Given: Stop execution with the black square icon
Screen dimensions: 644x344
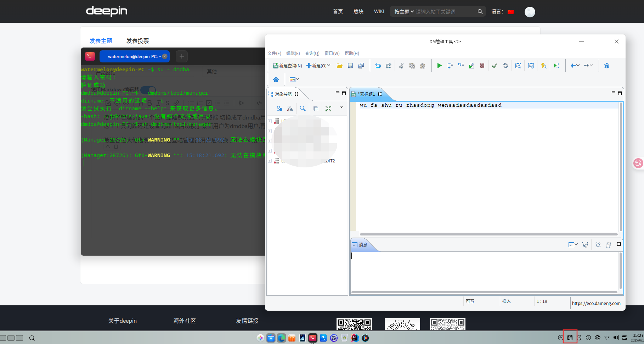Looking at the screenshot, I should (482, 66).
